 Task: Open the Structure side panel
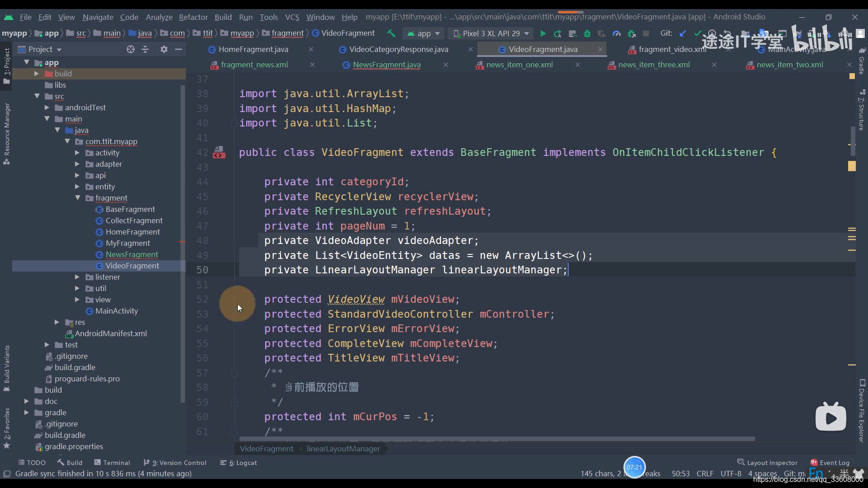tap(862, 110)
